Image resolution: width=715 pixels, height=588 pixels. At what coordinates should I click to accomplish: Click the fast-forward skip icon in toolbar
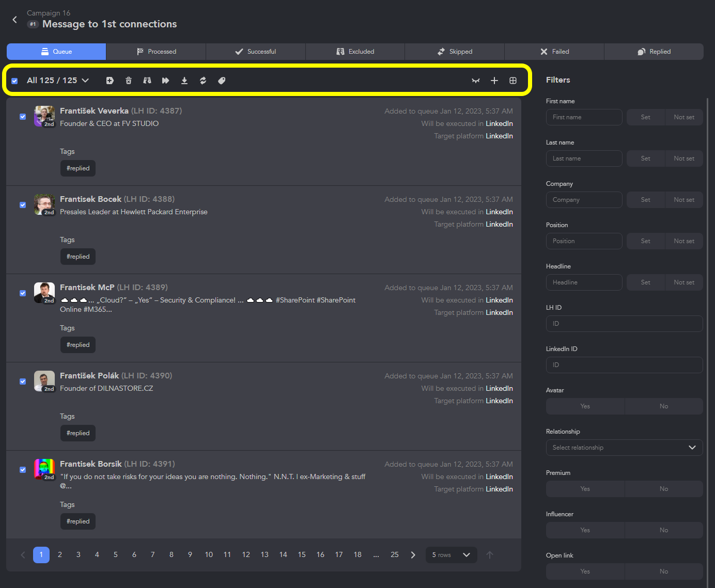tap(166, 81)
